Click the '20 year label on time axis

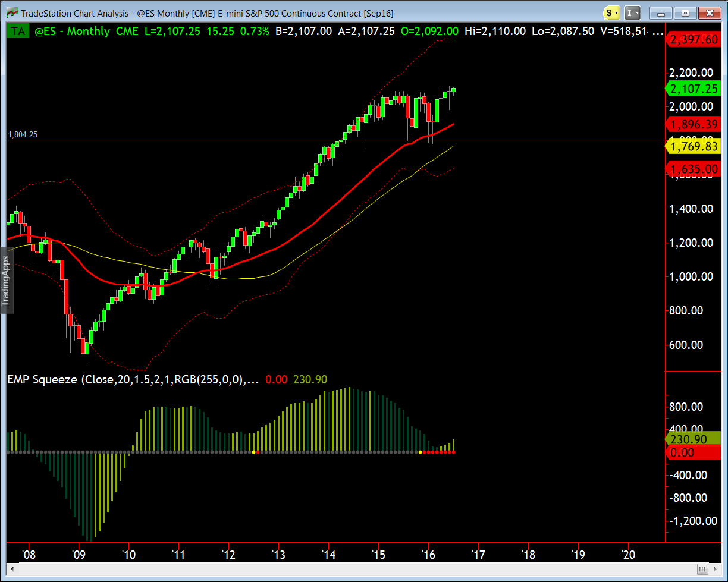[628, 555]
